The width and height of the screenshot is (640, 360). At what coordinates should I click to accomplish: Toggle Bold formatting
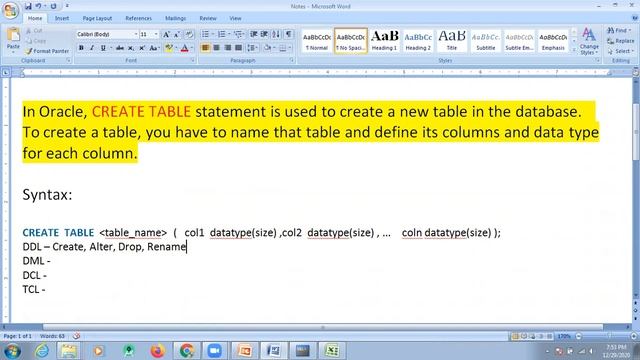81,48
